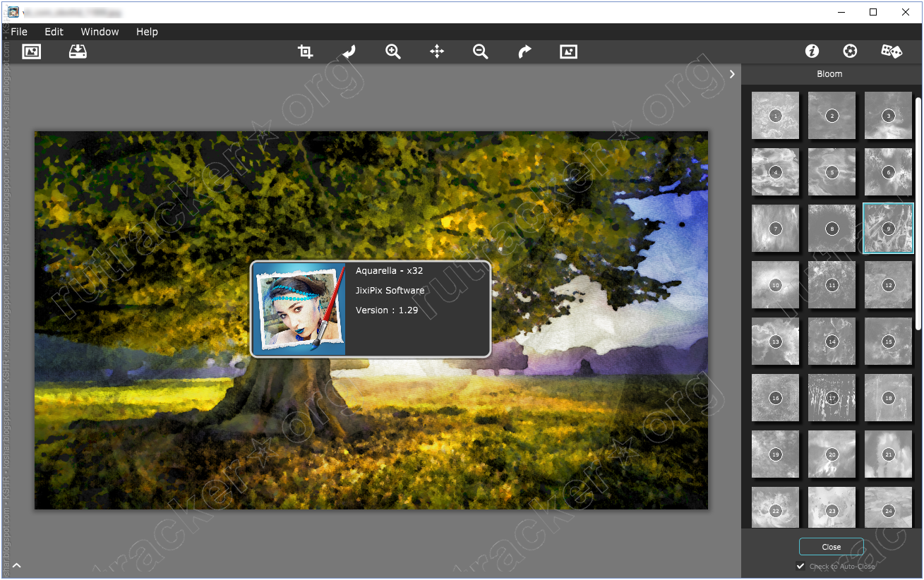924x580 pixels.
Task: Open the Window menu
Action: 100,32
